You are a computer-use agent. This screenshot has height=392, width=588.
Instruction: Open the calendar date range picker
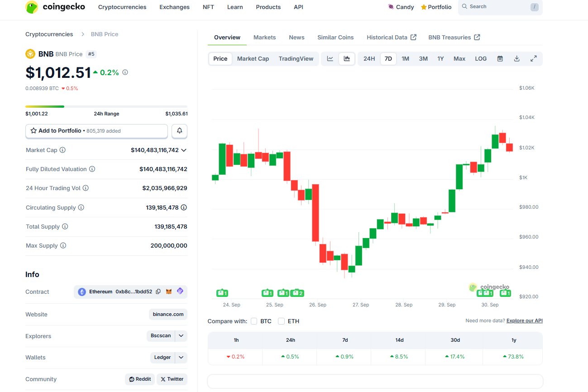(500, 59)
